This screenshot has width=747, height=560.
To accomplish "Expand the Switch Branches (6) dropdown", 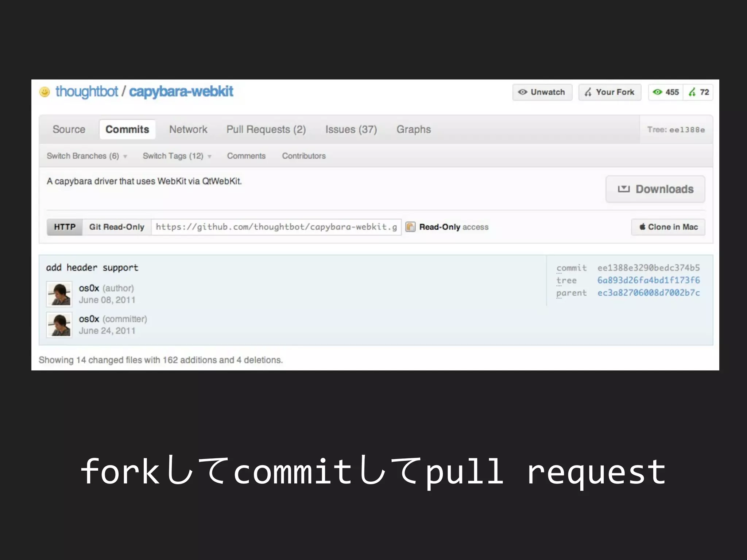I will pyautogui.click(x=87, y=156).
